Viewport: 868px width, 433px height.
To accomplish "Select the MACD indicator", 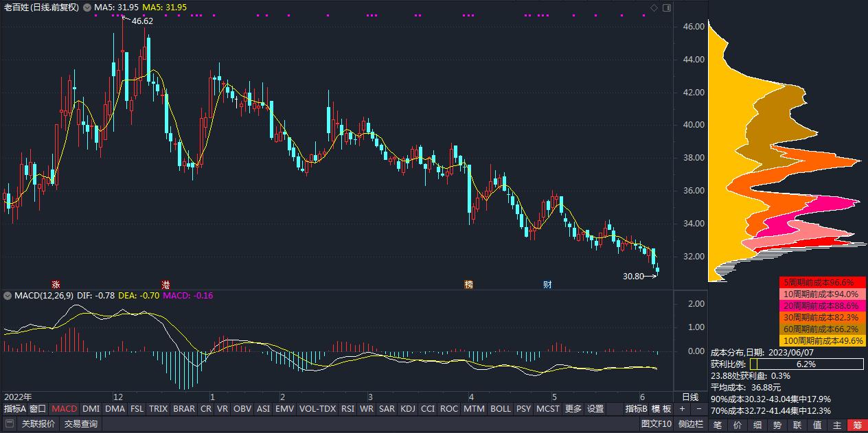I will [63, 408].
